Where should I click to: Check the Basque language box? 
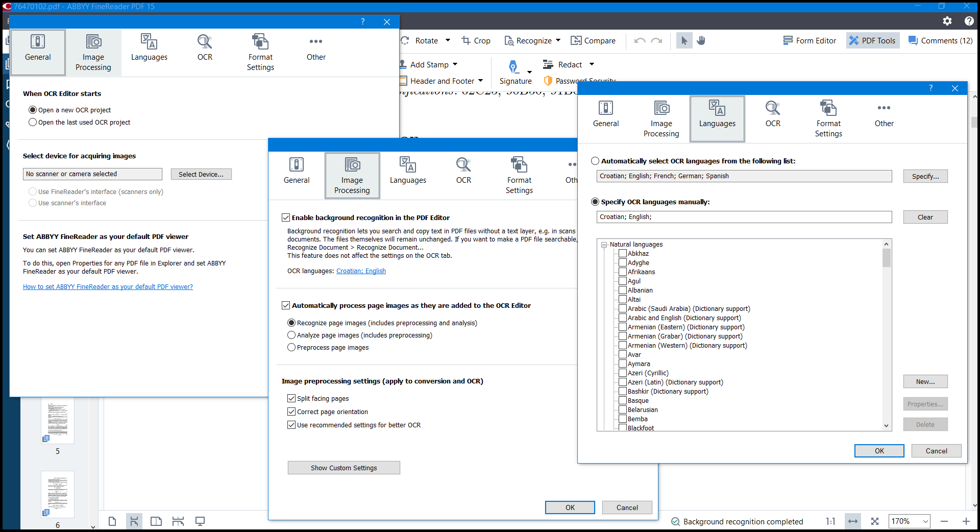pos(623,400)
